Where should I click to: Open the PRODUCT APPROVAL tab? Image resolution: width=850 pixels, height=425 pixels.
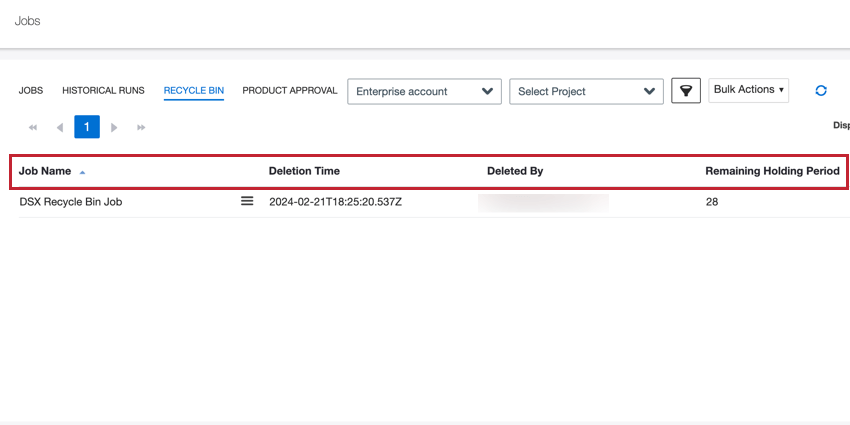[x=290, y=91]
